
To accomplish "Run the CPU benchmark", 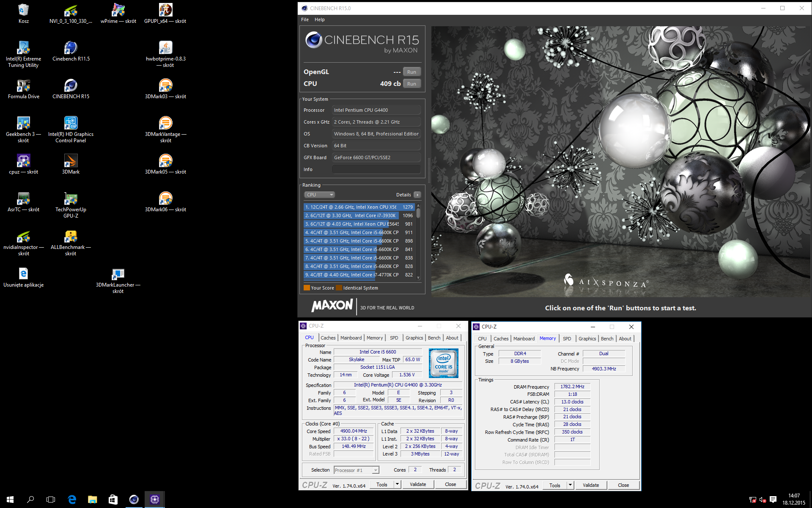I will (411, 84).
